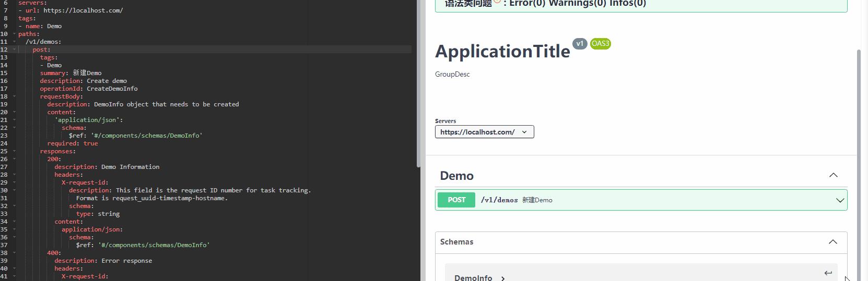Place cursor on 'url: https://localhost.com/' line
The height and width of the screenshot is (281, 868).
point(71,10)
